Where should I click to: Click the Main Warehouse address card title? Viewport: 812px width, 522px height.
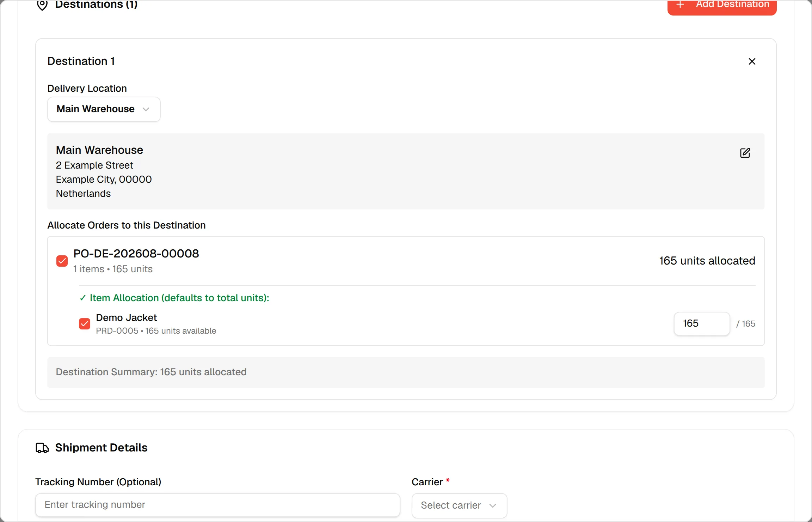click(x=99, y=150)
